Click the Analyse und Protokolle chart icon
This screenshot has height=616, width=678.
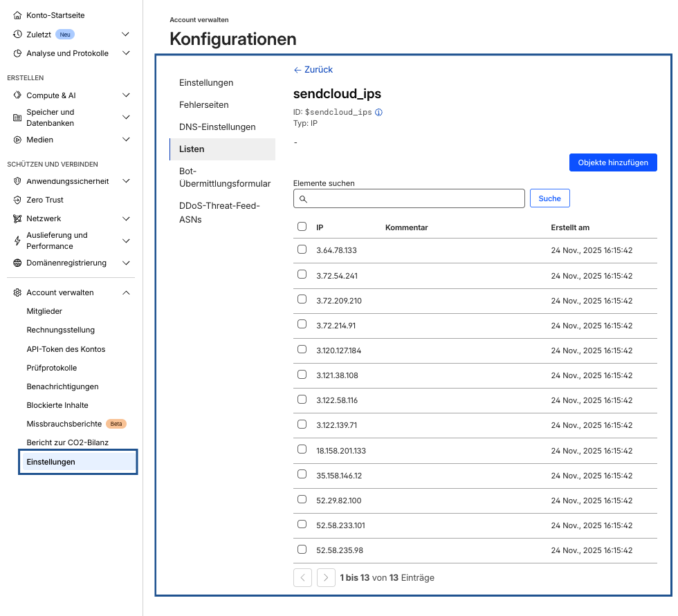(17, 53)
